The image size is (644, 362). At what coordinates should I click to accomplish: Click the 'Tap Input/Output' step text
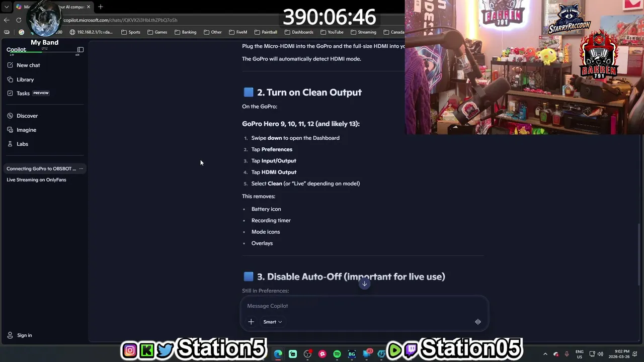tap(274, 161)
